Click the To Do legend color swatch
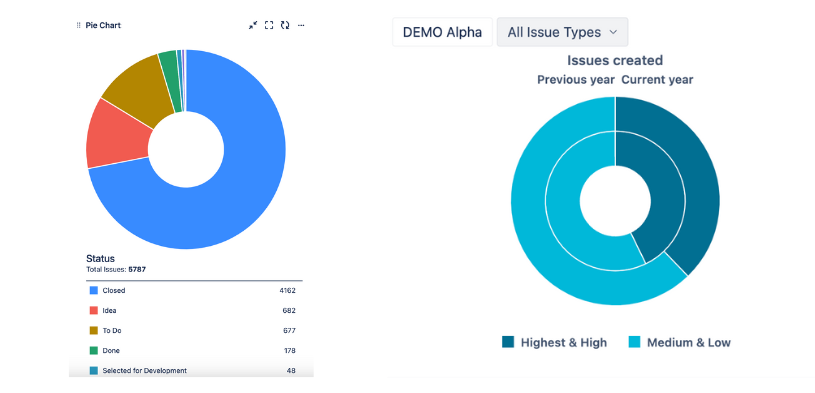The height and width of the screenshot is (393, 815). (x=94, y=331)
